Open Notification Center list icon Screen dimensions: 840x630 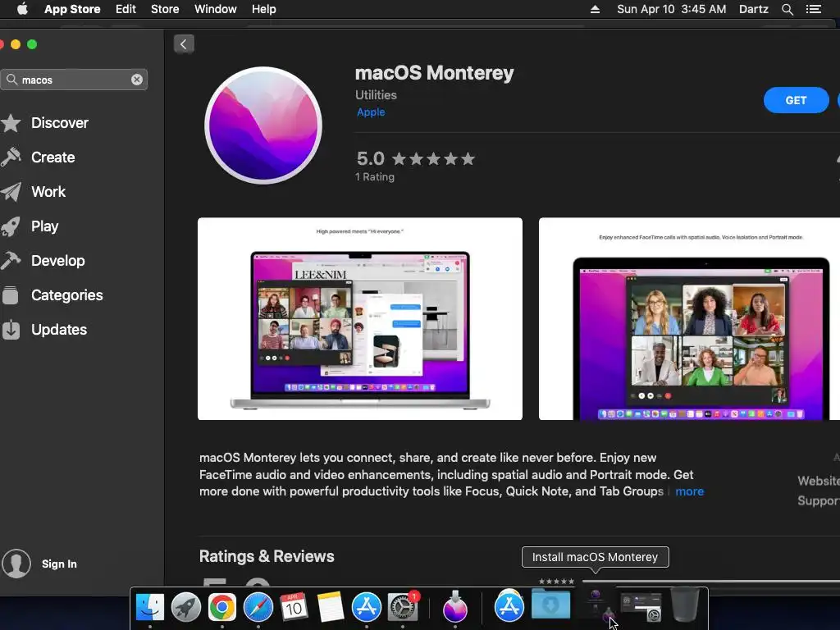click(x=813, y=9)
